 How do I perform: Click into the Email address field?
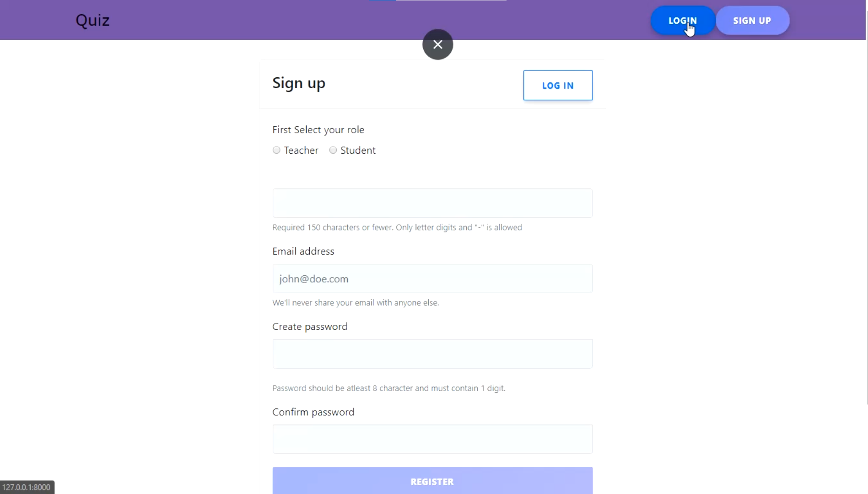[432, 279]
